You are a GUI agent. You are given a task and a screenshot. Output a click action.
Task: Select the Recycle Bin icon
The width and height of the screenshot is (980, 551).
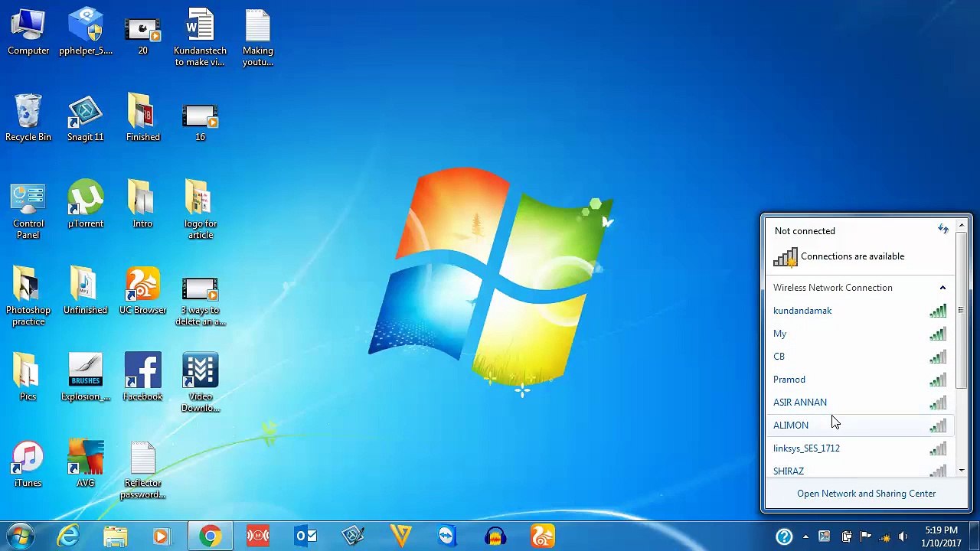pyautogui.click(x=28, y=119)
